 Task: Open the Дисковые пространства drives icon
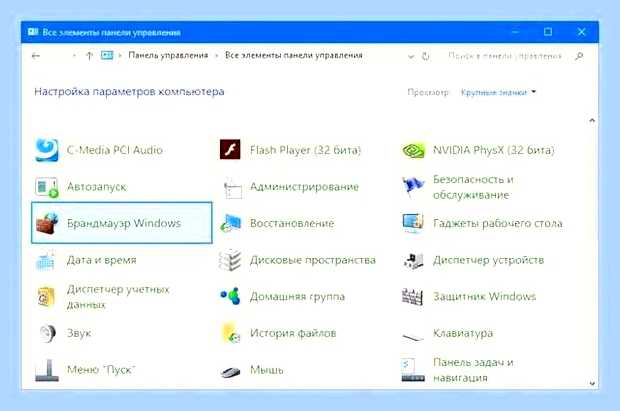pyautogui.click(x=230, y=260)
